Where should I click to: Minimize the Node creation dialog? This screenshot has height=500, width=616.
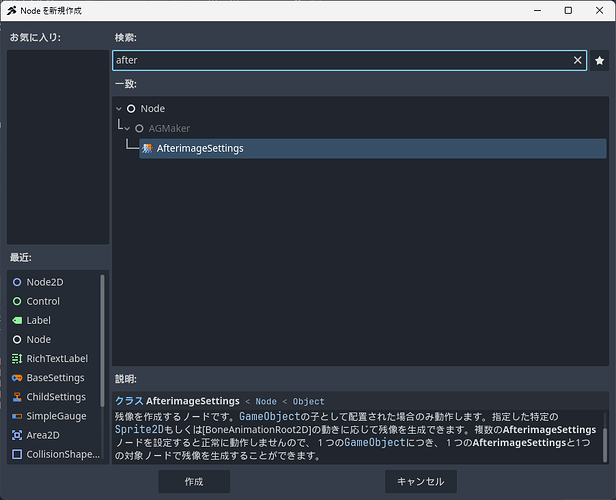537,11
